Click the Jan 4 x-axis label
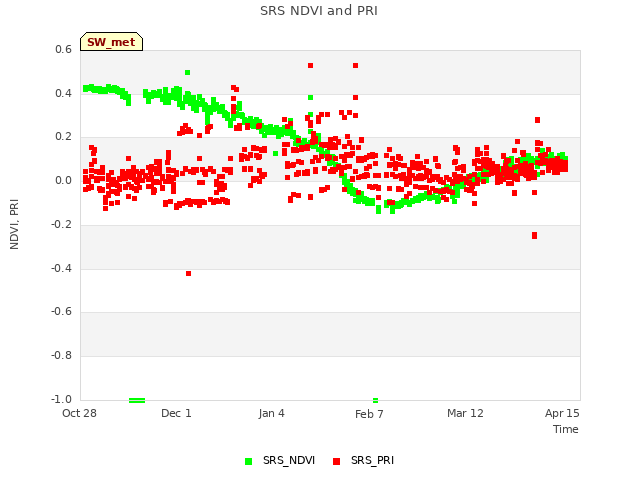640x480 pixels. pyautogui.click(x=271, y=413)
